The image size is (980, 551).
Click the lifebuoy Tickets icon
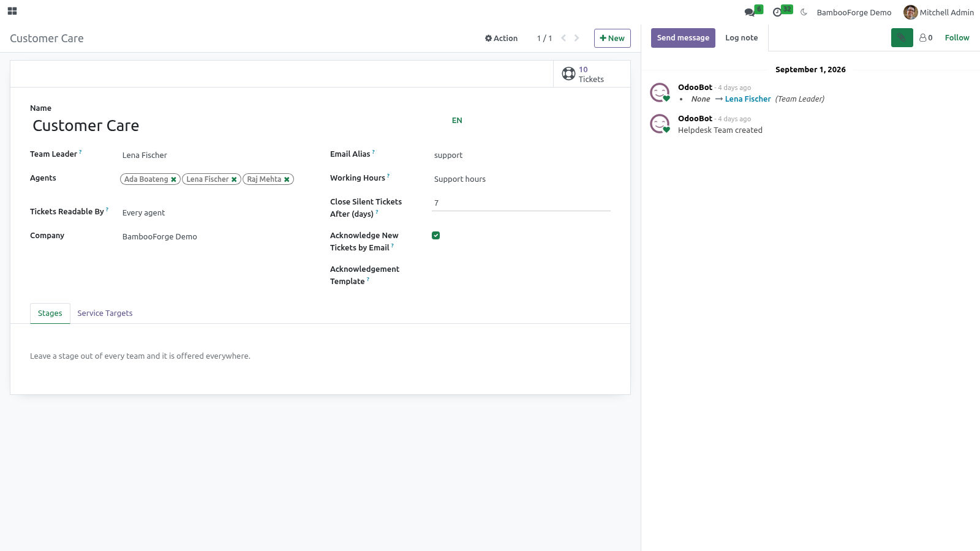(x=568, y=74)
